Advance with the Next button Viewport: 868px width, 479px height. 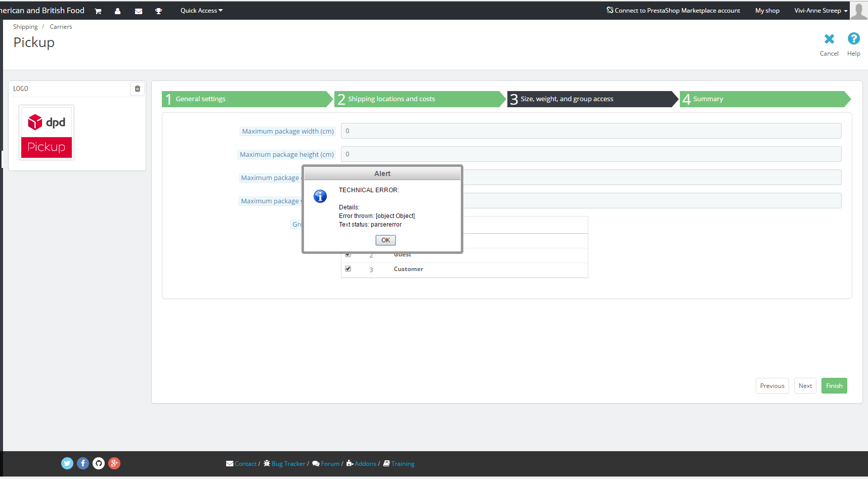[805, 386]
